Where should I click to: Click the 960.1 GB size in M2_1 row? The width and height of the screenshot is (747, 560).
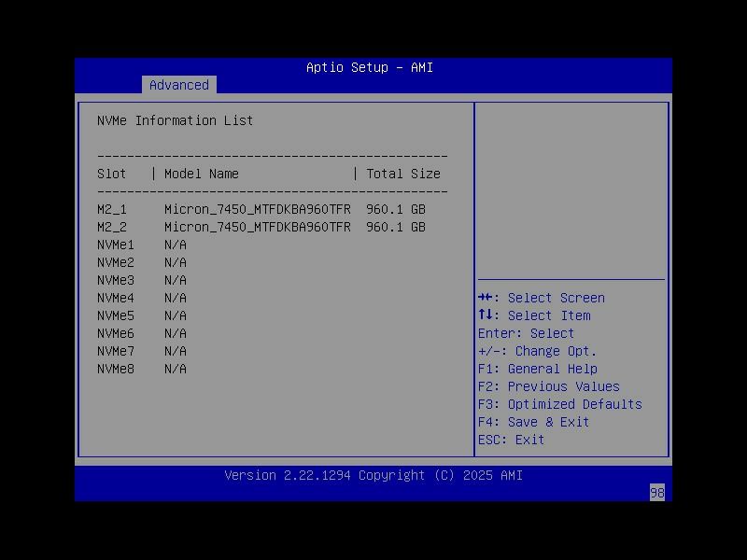[396, 209]
